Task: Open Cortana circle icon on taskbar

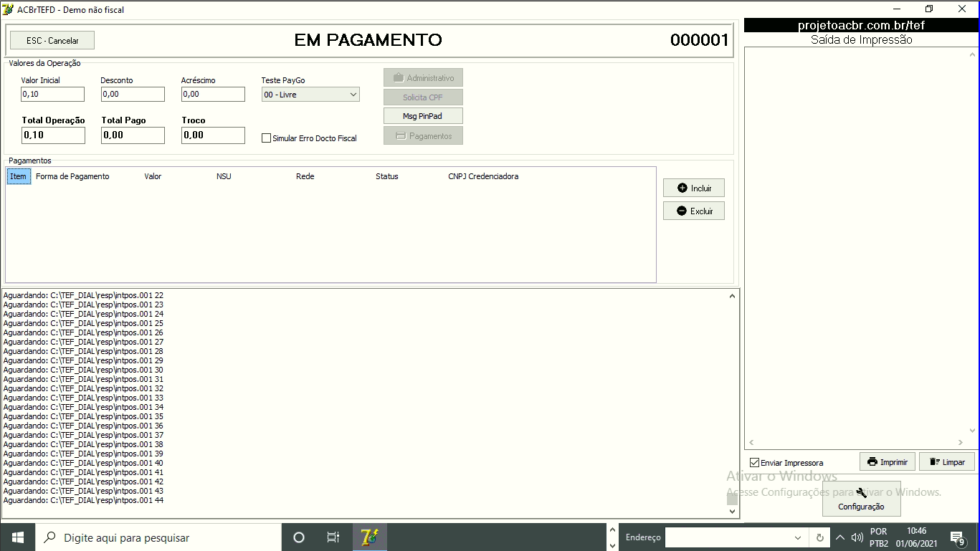Action: [x=299, y=537]
